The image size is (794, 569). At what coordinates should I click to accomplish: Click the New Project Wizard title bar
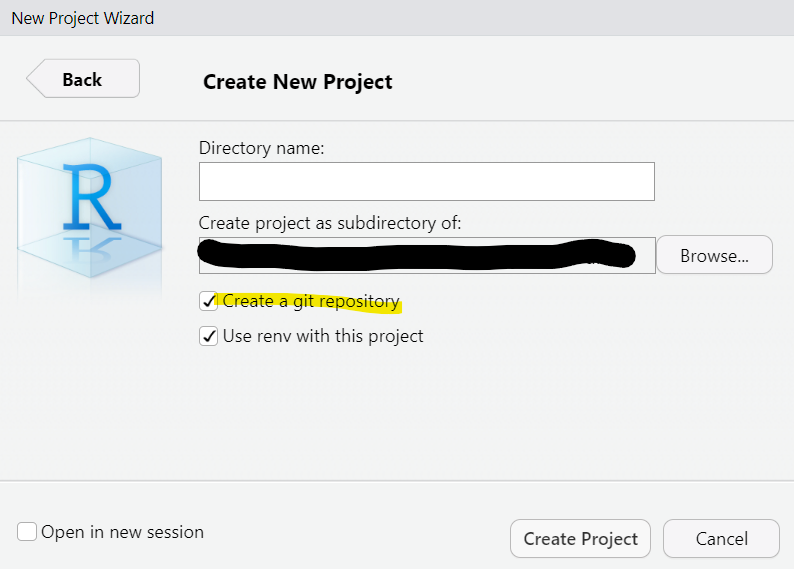pyautogui.click(x=83, y=18)
